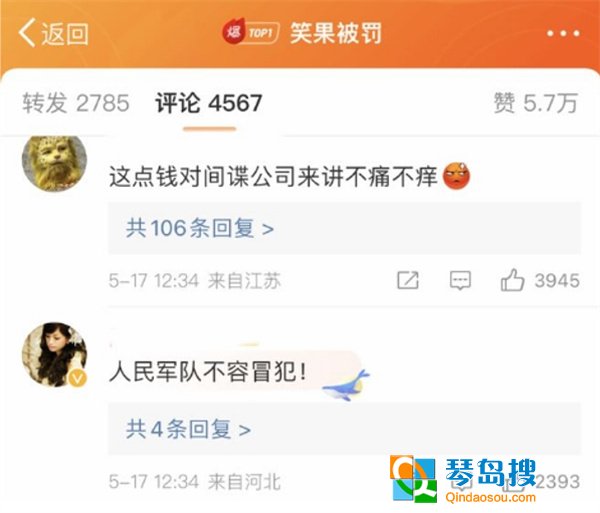Like the Hebei comment with 2393 likes
The width and height of the screenshot is (600, 513).
pos(540,481)
